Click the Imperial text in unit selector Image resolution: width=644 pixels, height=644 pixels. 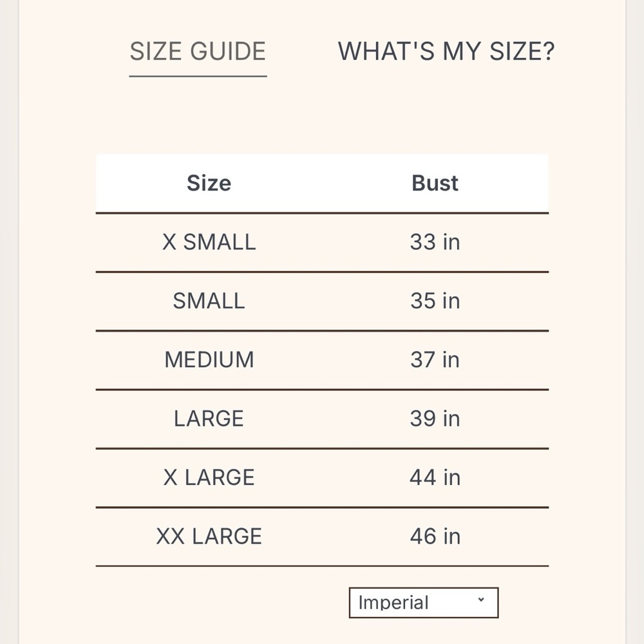pos(393,603)
